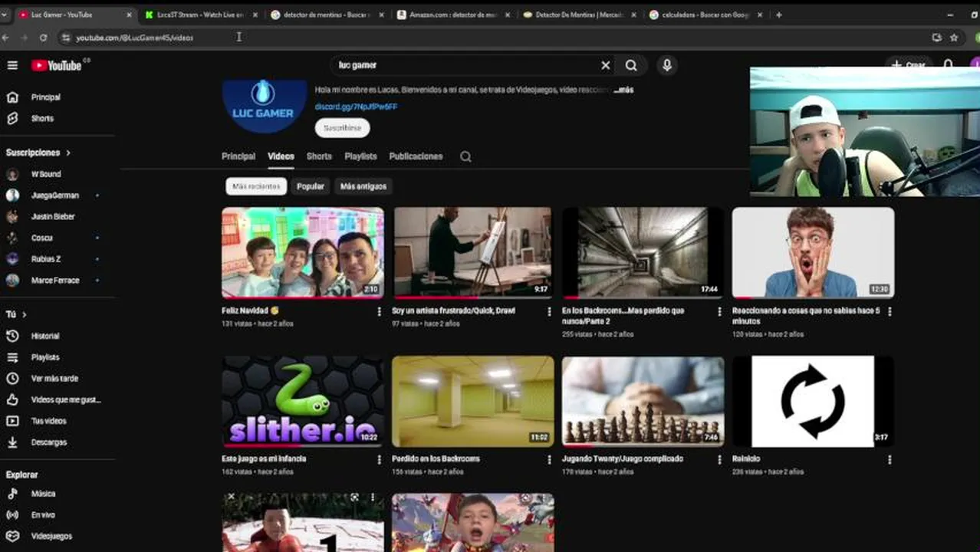980x552 pixels.
Task: Click the YouTube logo
Action: click(56, 65)
